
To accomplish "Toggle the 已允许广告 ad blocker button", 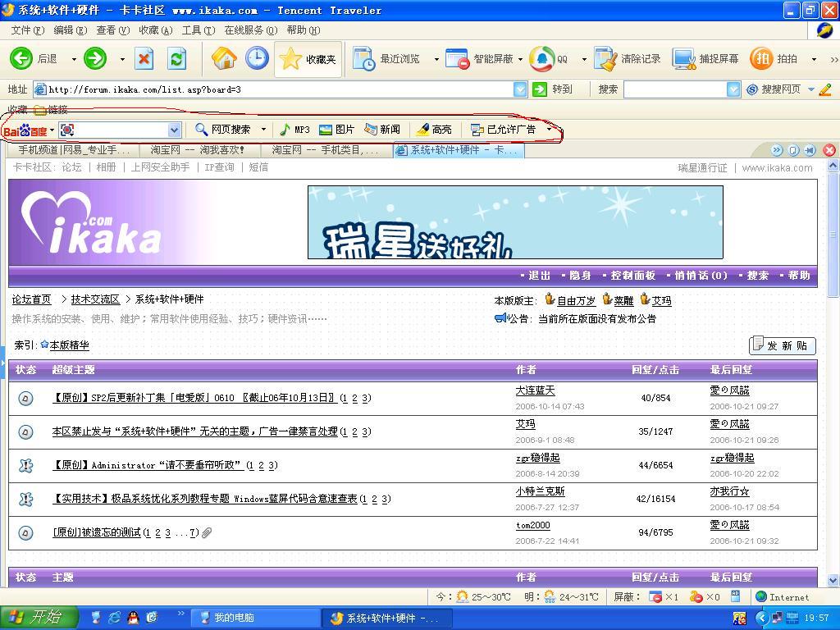I will (x=503, y=129).
